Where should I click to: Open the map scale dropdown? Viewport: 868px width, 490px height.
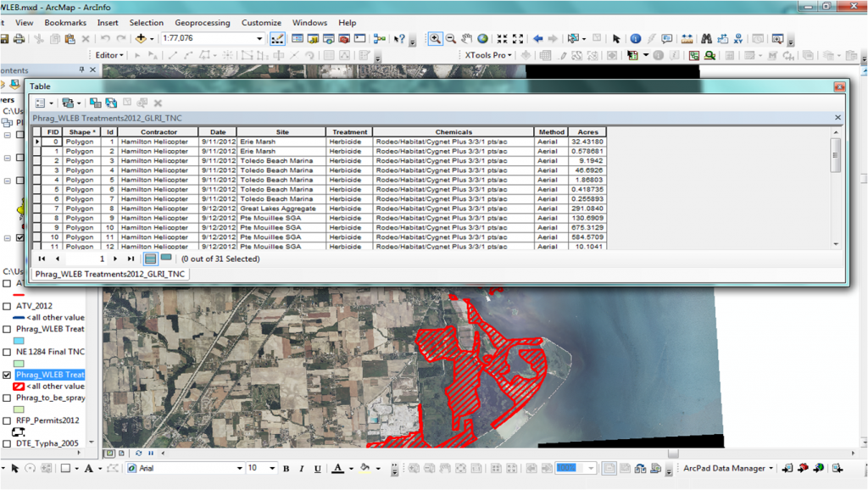[259, 38]
